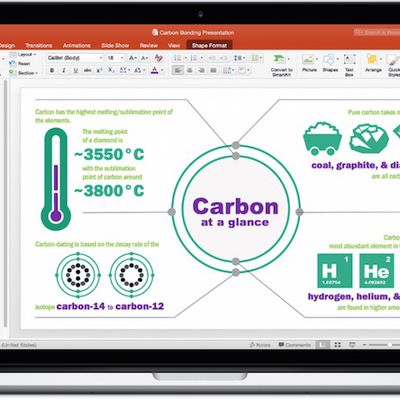The image size is (400, 400).
Task: Select normal view in status bar
Action: (323, 345)
